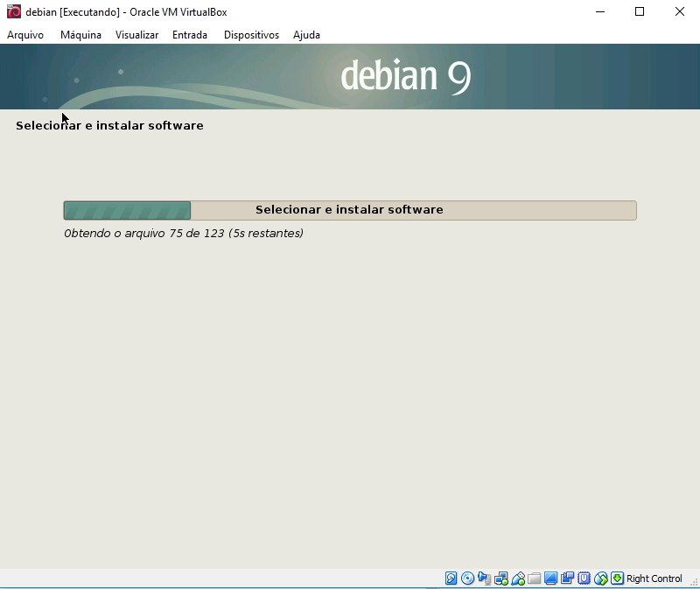Screen dimensions: 700x589
Task: Click the network adapters status icon
Action: 500,578
